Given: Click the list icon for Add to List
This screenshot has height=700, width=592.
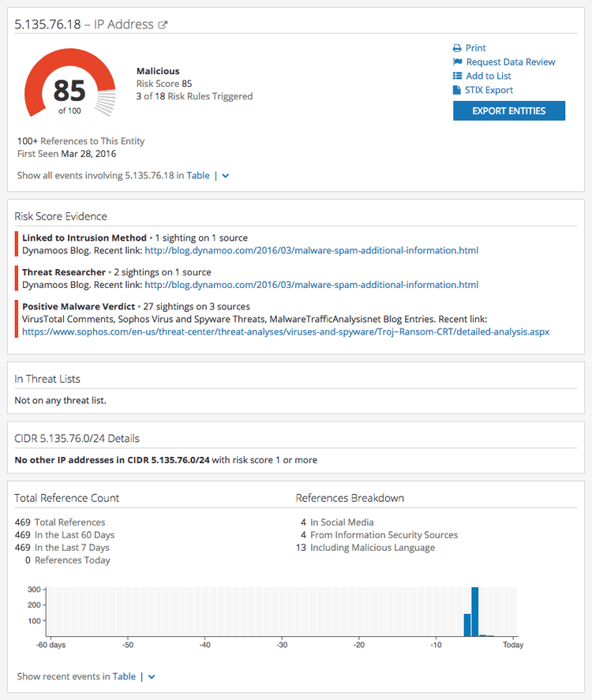Looking at the screenshot, I should click(457, 77).
